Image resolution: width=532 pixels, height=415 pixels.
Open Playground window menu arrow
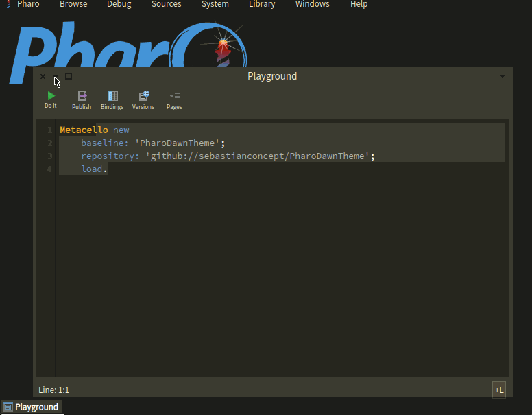(x=503, y=76)
